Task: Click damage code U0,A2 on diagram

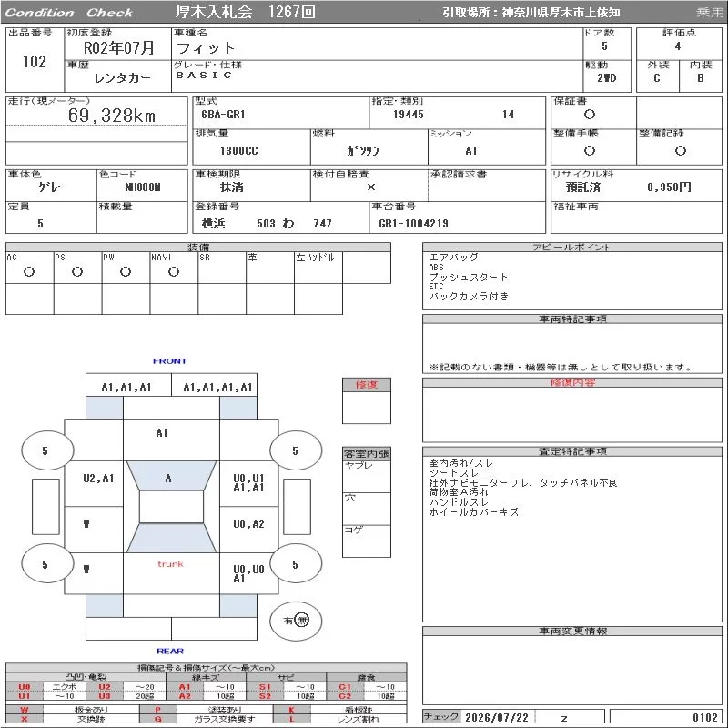Action: (248, 524)
